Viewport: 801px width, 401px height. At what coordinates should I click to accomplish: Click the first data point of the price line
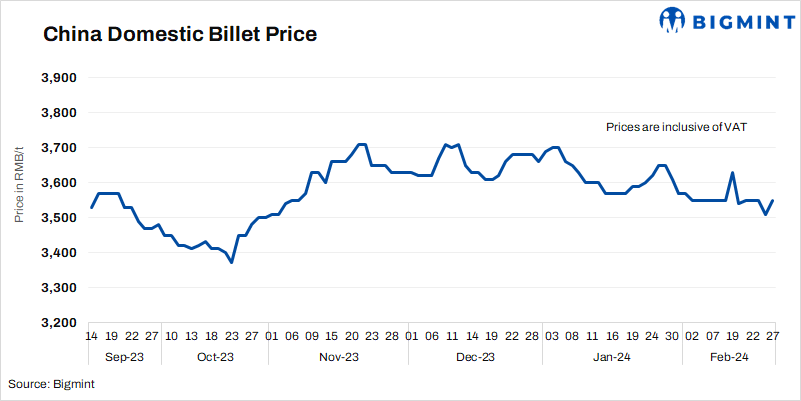click(91, 208)
